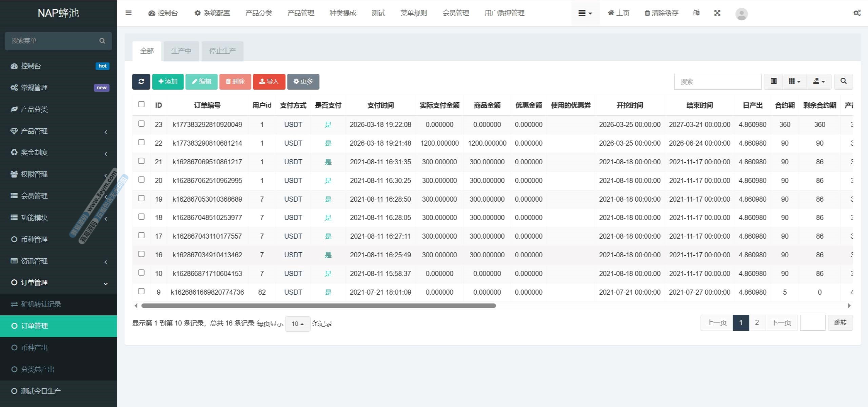Image resolution: width=868 pixels, height=407 pixels.
Task: Open the columns visibility dropdown
Action: coord(794,81)
